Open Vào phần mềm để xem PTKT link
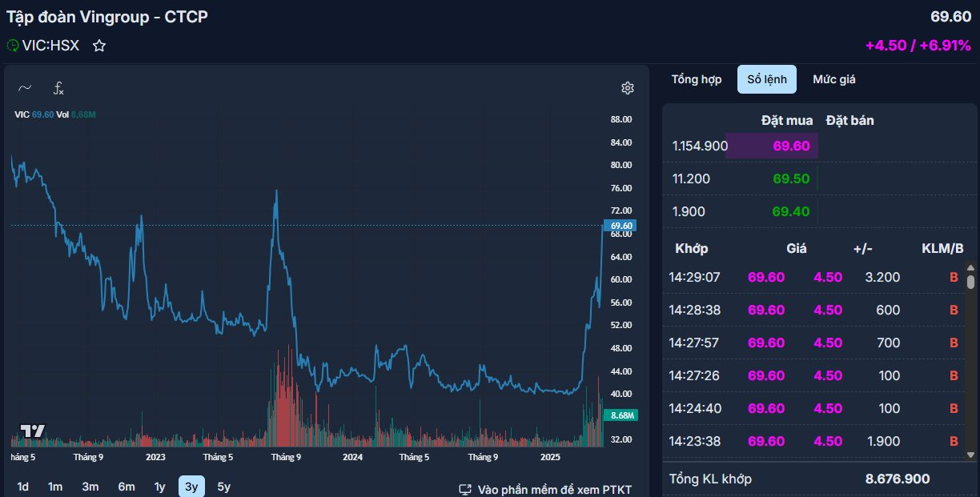Image resolution: width=980 pixels, height=497 pixels. [x=555, y=490]
